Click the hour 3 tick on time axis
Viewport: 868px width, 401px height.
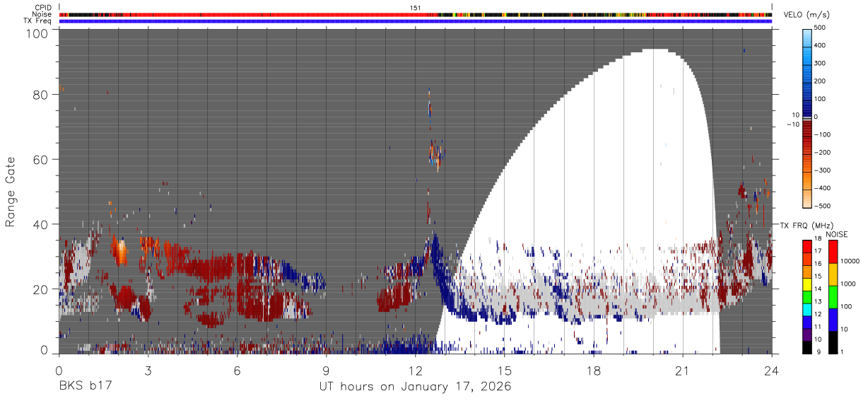coord(148,371)
